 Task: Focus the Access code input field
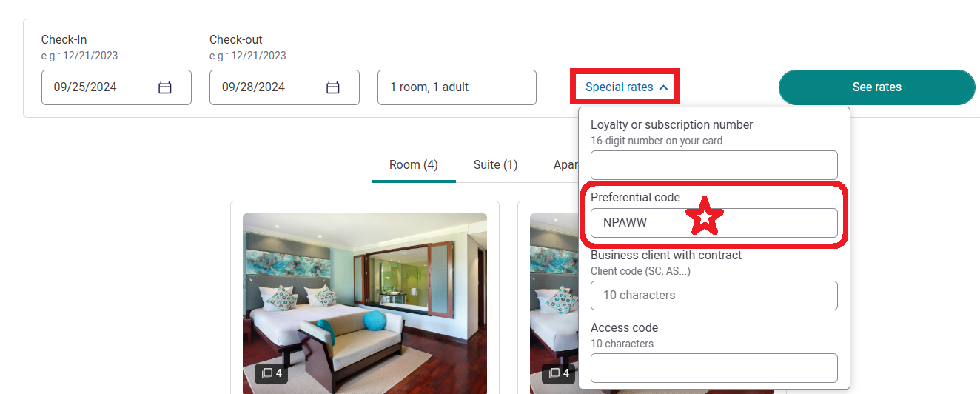(714, 368)
